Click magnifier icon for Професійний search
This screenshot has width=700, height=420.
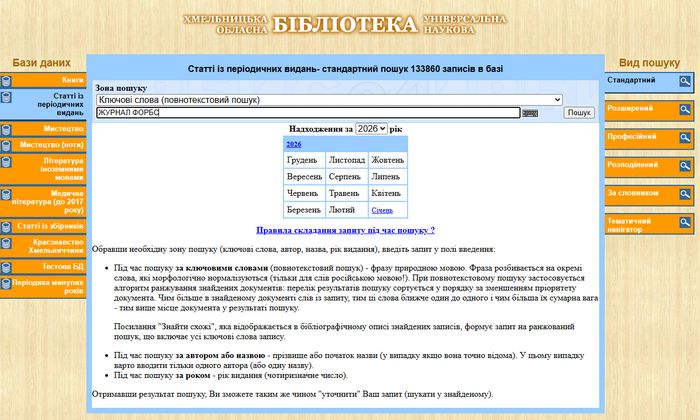pos(685,136)
